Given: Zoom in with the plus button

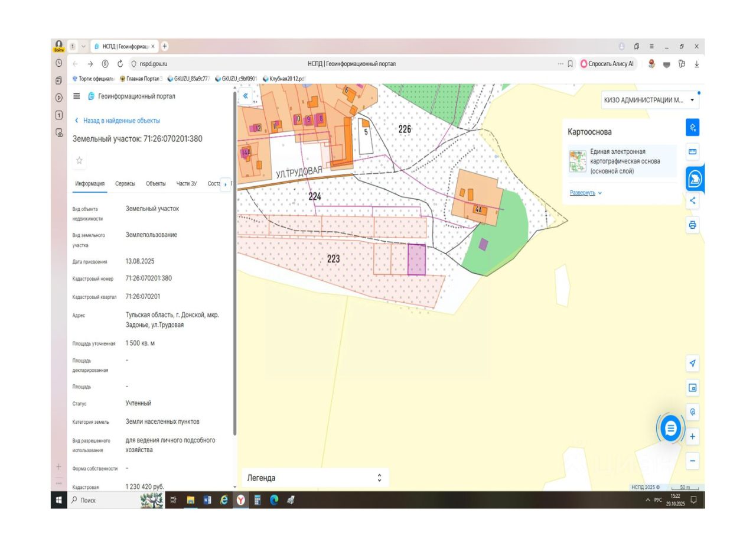Looking at the screenshot, I should click(x=693, y=437).
